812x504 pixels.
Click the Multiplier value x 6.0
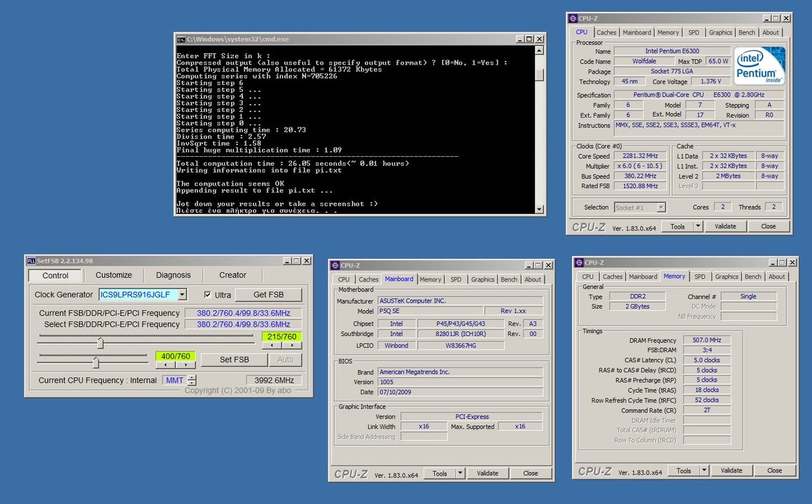(640, 167)
